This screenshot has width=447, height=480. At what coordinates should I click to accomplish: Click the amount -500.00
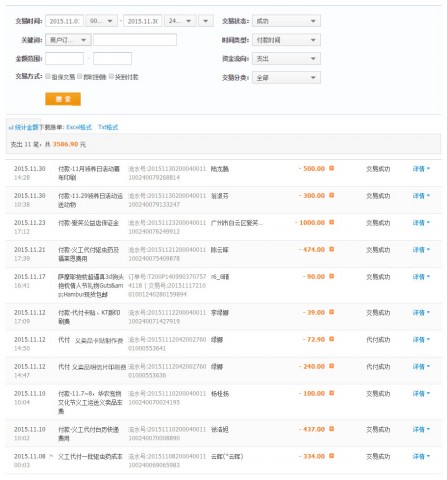312,168
